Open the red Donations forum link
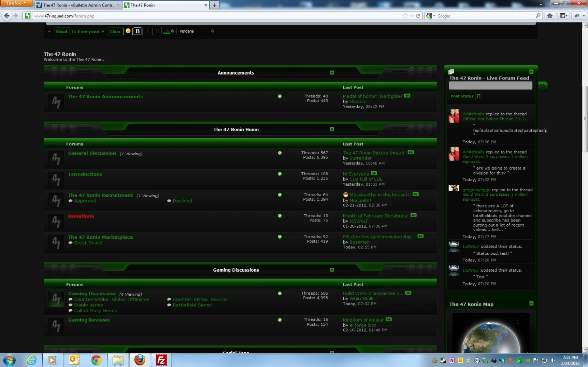The height and width of the screenshot is (367, 588). click(x=81, y=216)
